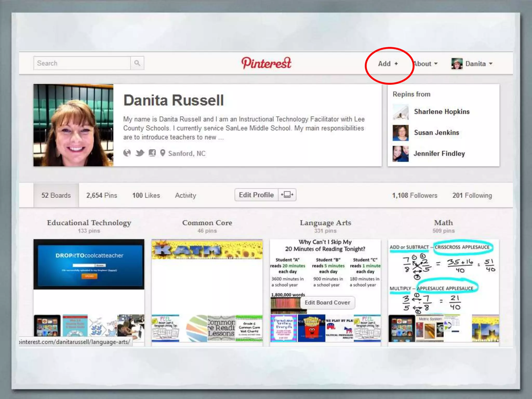Switch to the 52 Boards tab
Viewport: 532px width, 399px height.
point(56,195)
